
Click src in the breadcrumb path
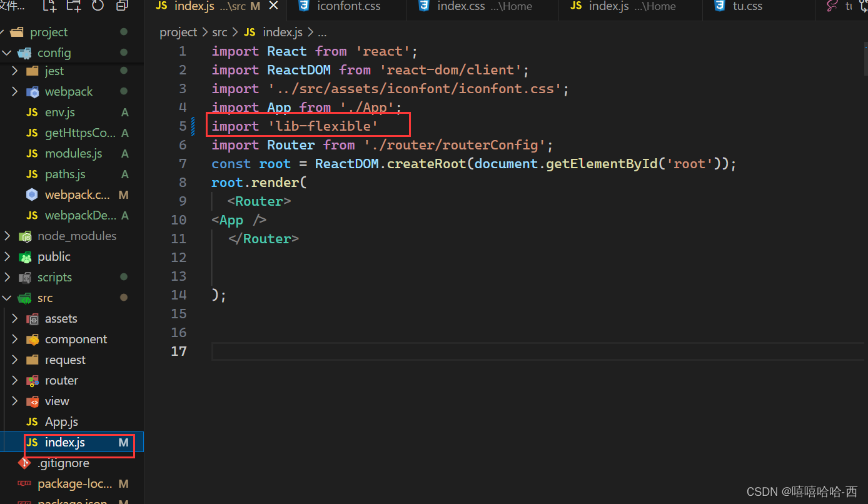point(220,31)
